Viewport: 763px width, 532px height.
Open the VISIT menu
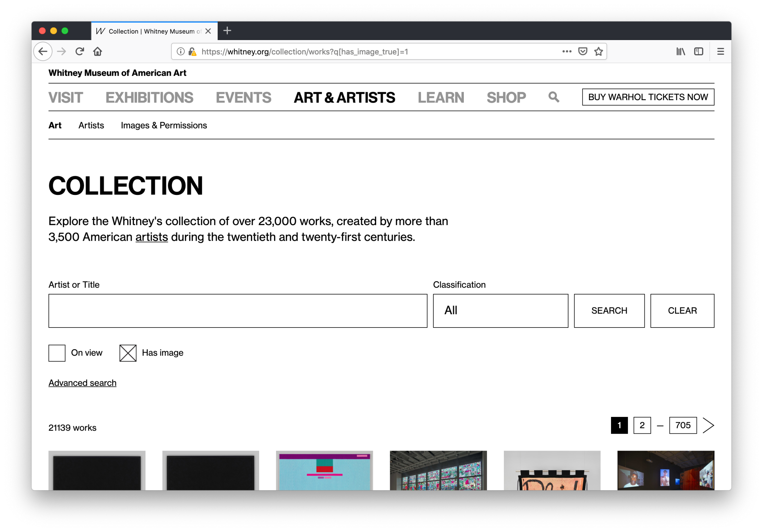click(x=66, y=98)
